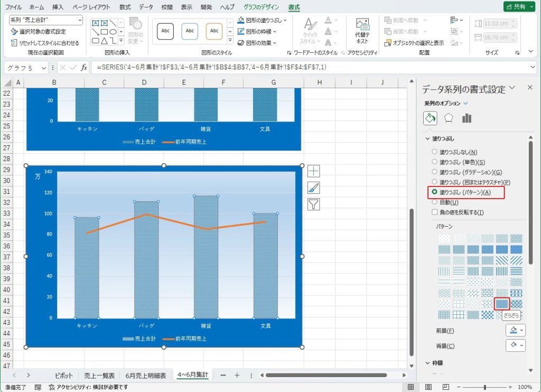Click the insert function fx icon
The image size is (541, 392).
click(x=83, y=68)
